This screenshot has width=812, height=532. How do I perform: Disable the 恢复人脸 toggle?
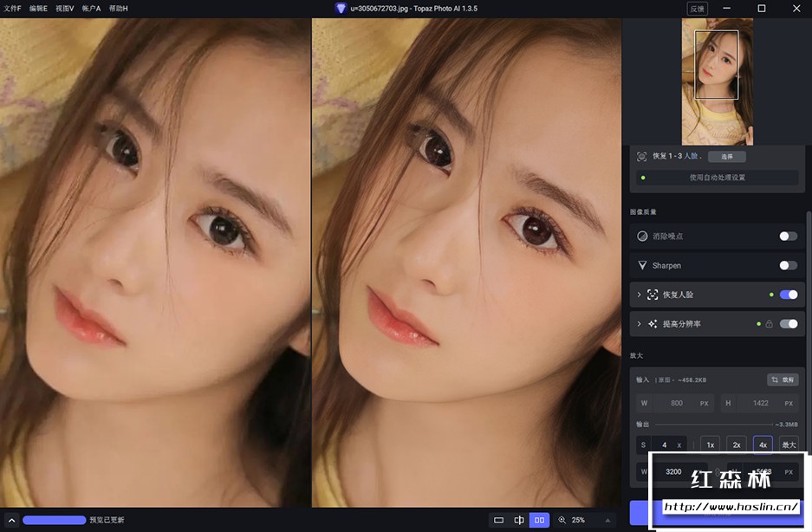[789, 295]
